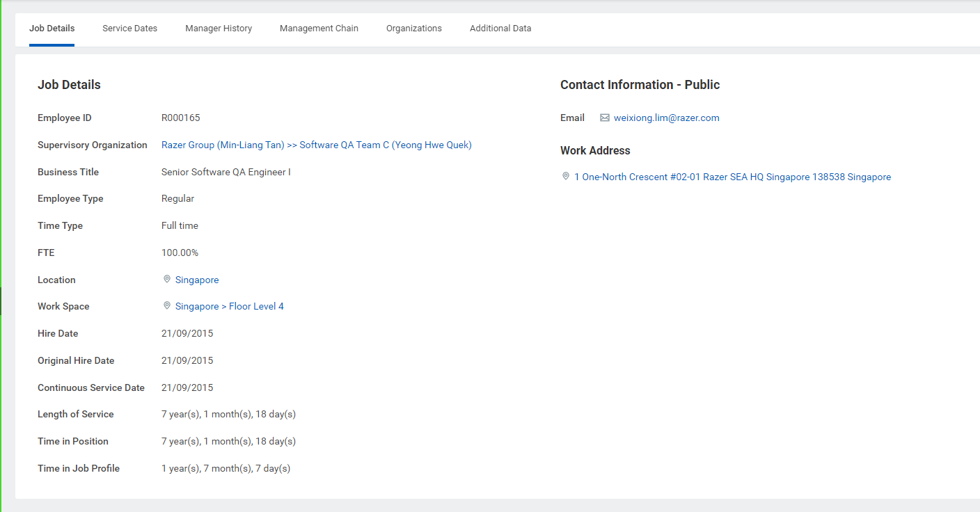Viewport: 980px width, 512px height.
Task: Click the map pin icon next to Location
Action: click(x=167, y=279)
